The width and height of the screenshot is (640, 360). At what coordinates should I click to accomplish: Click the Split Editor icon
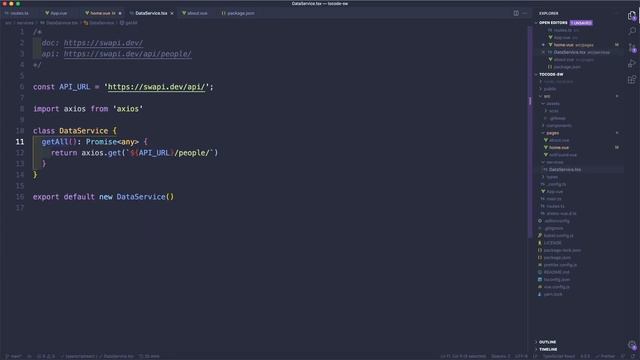tap(516, 13)
